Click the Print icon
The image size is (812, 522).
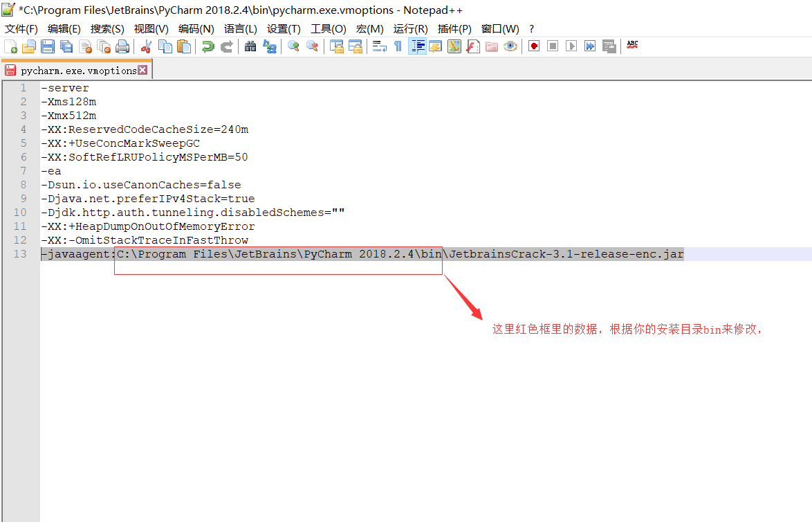(122, 46)
